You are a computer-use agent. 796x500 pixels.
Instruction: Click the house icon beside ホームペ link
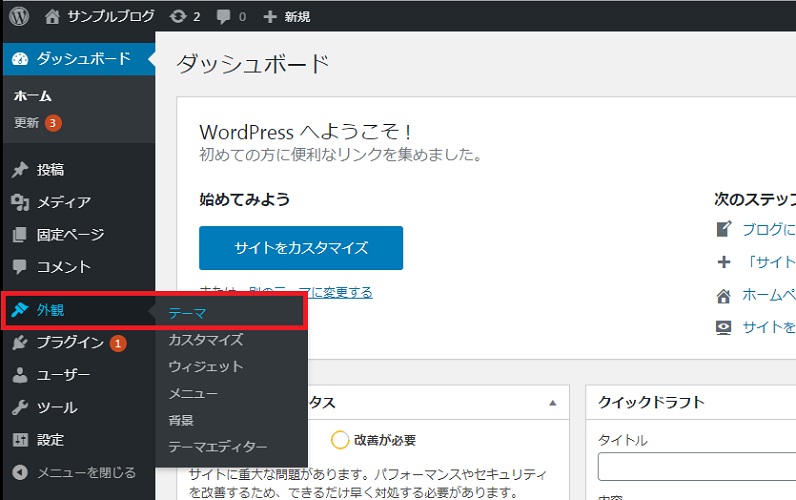tap(723, 295)
